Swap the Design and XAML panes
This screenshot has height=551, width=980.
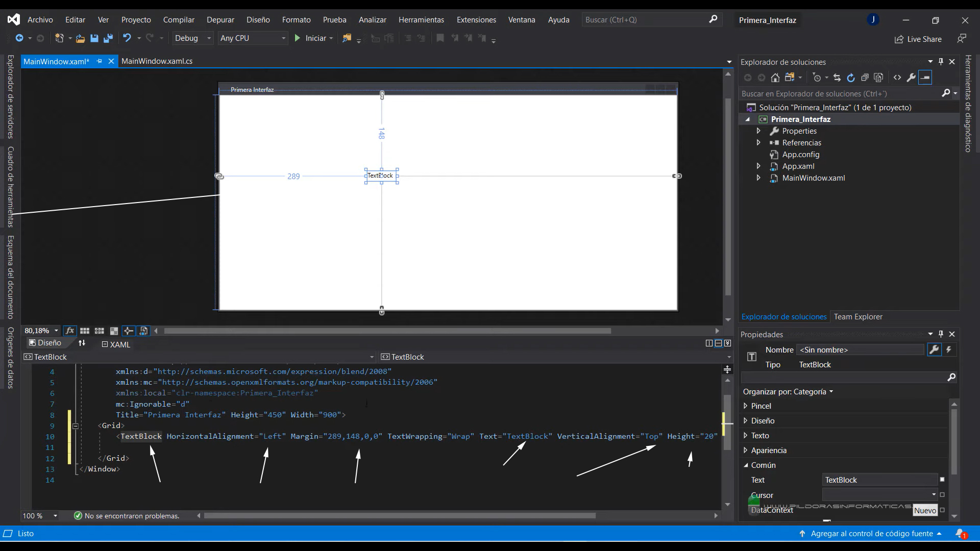82,343
